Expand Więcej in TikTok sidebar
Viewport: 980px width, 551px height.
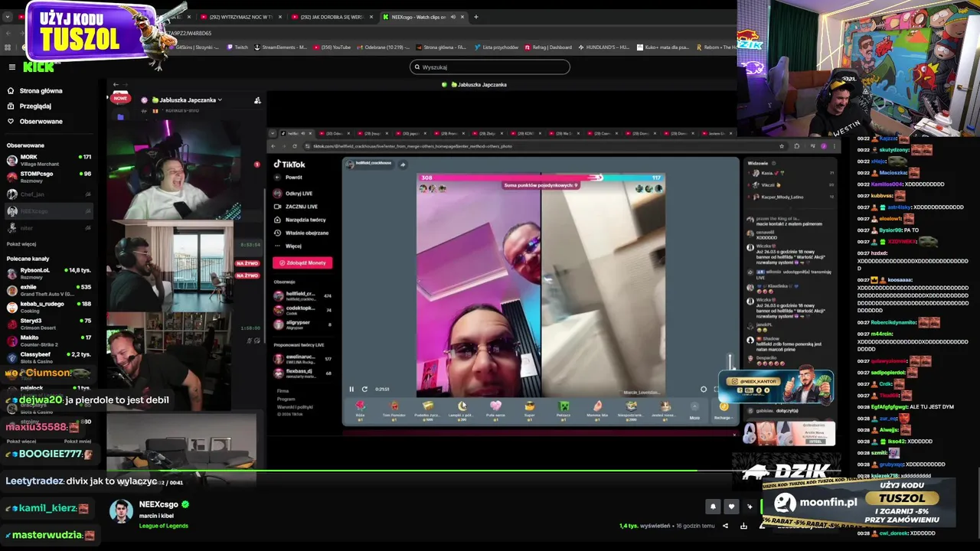(x=288, y=246)
